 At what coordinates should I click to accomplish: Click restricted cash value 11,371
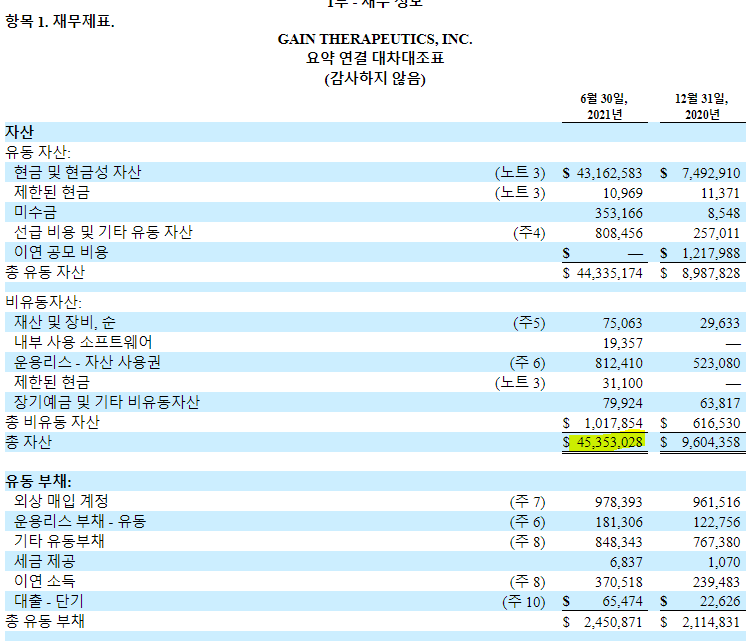(720, 193)
